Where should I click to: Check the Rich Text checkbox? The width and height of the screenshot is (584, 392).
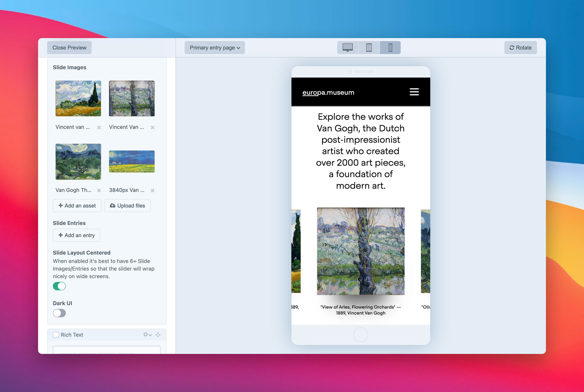56,334
